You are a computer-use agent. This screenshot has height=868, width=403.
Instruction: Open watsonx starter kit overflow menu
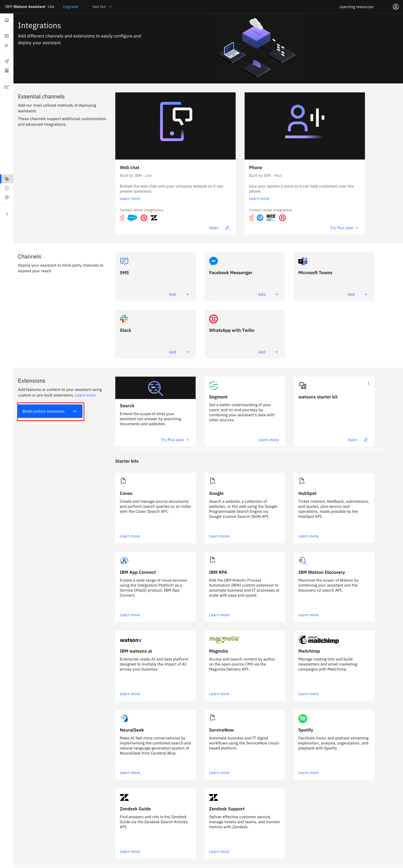[x=368, y=383]
